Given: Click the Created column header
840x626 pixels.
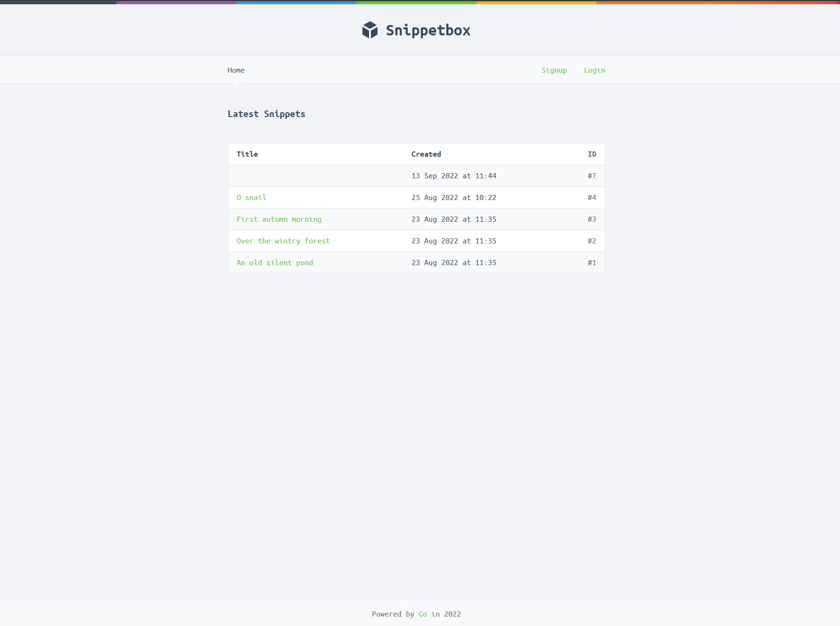Looking at the screenshot, I should (426, 154).
